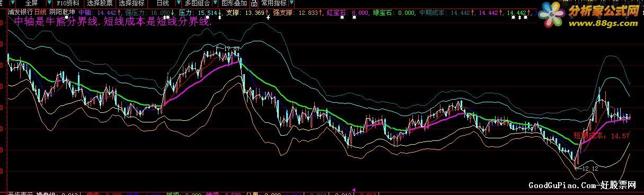Expand dropdown arrow next to 全屏
Screen dimensions: 644x195
point(49,3)
